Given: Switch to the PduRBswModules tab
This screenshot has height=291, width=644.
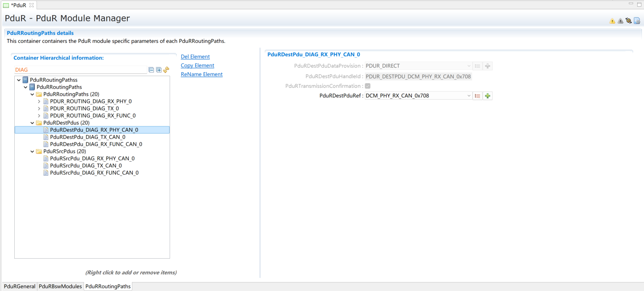Looking at the screenshot, I should pos(60,286).
